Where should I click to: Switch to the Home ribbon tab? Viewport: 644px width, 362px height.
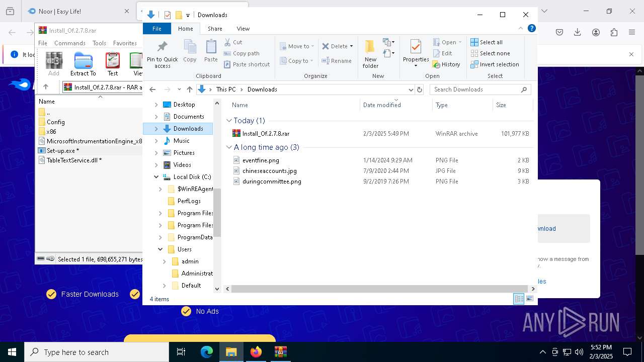(x=185, y=29)
